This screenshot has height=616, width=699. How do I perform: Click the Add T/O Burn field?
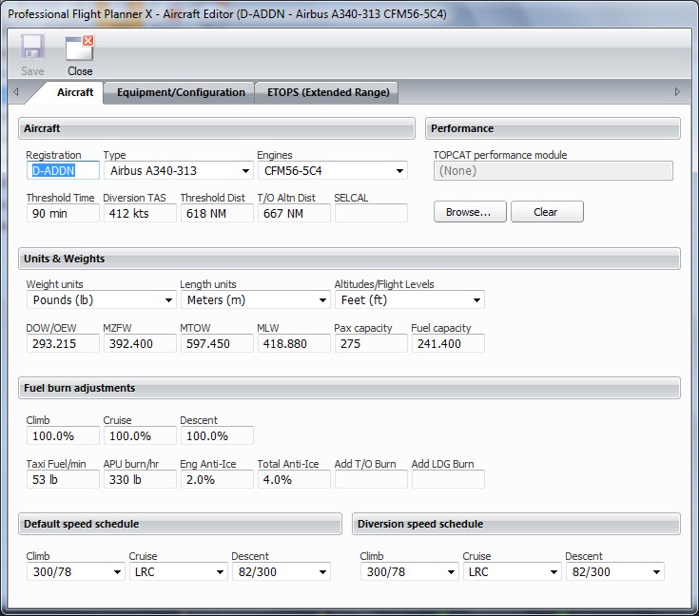(371, 480)
